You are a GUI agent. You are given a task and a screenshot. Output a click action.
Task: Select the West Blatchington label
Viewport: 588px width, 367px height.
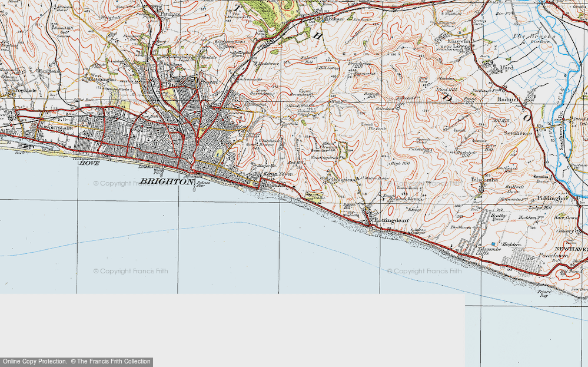point(104,77)
